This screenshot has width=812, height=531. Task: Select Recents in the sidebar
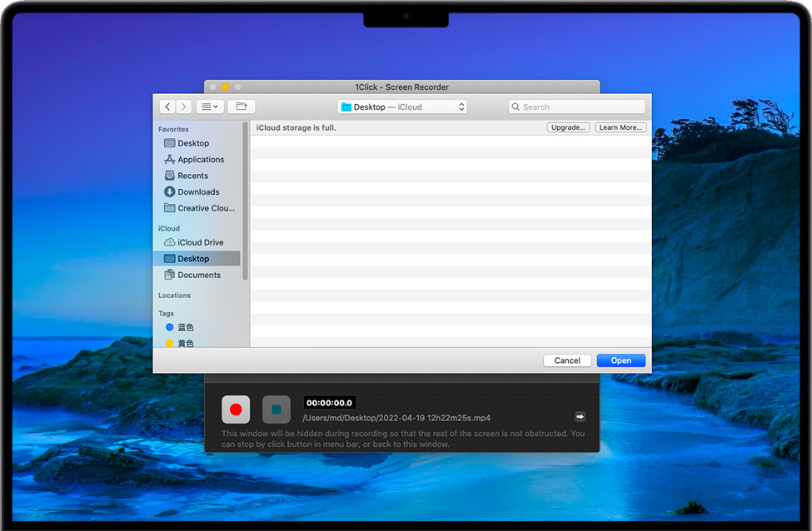tap(192, 176)
